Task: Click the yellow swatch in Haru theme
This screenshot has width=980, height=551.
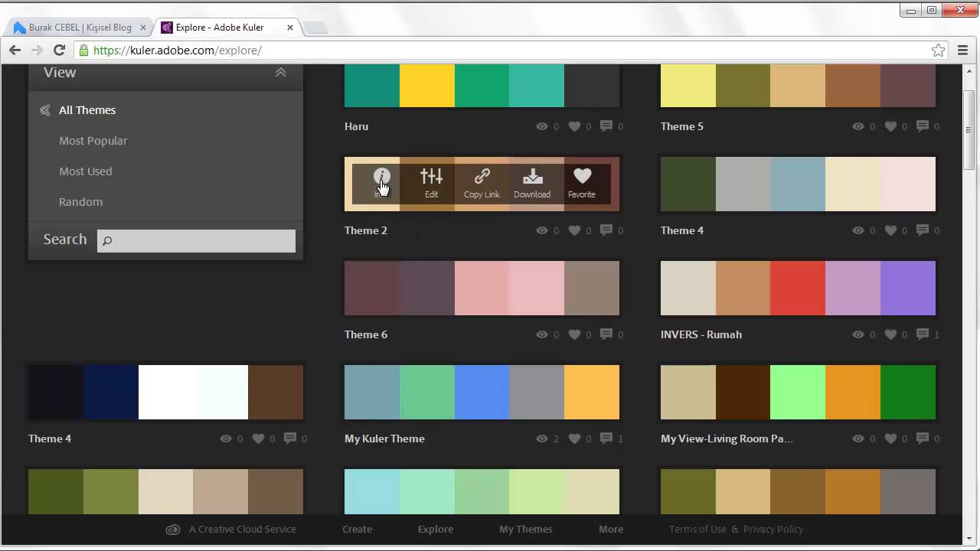Action: coord(427,86)
